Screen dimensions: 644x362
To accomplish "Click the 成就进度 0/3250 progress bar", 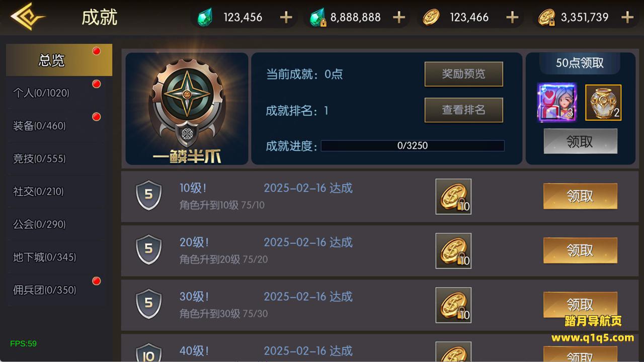I will point(413,146).
